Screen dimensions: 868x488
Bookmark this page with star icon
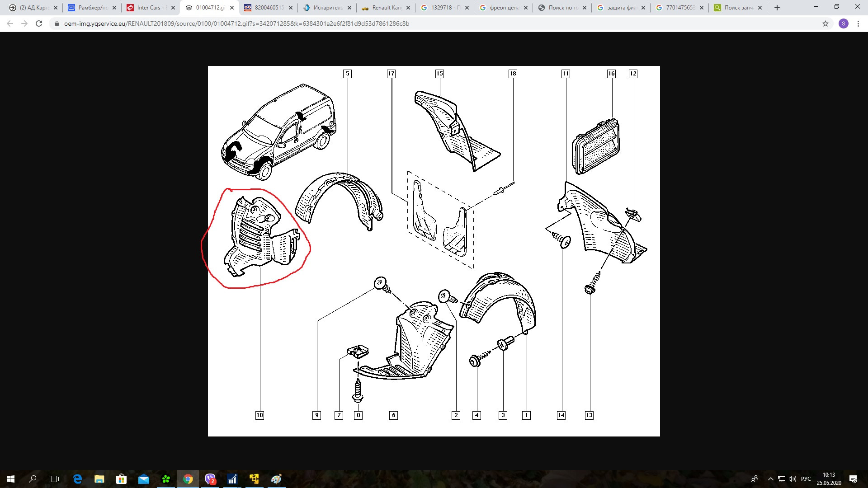pyautogui.click(x=826, y=23)
